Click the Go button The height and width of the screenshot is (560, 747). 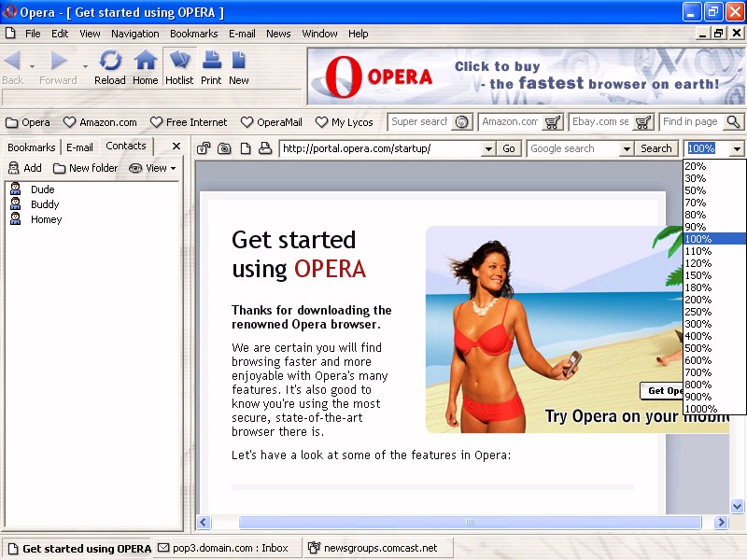pyautogui.click(x=509, y=148)
